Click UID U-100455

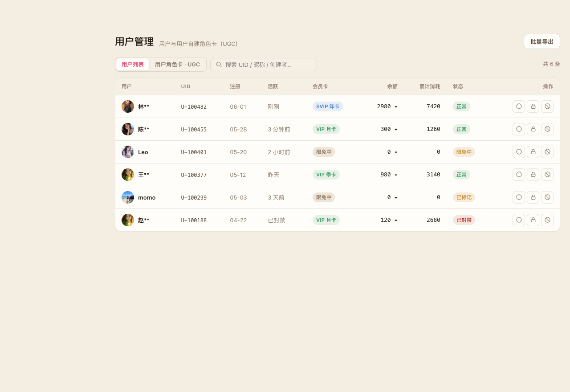point(194,130)
